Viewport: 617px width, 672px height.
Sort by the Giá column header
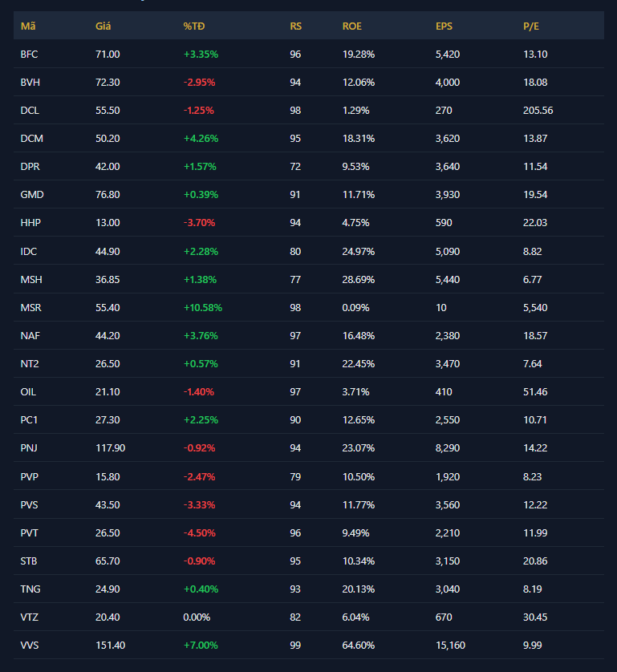click(x=103, y=26)
